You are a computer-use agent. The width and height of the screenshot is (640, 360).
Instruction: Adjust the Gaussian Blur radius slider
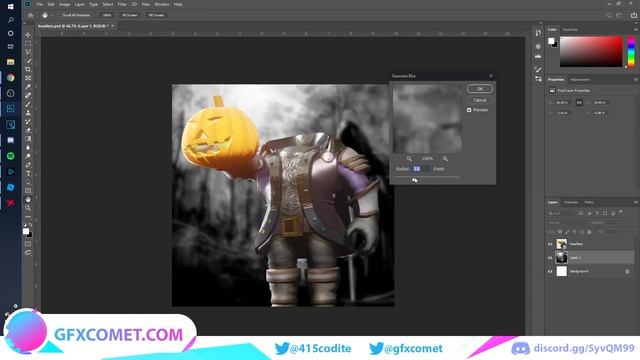click(414, 180)
